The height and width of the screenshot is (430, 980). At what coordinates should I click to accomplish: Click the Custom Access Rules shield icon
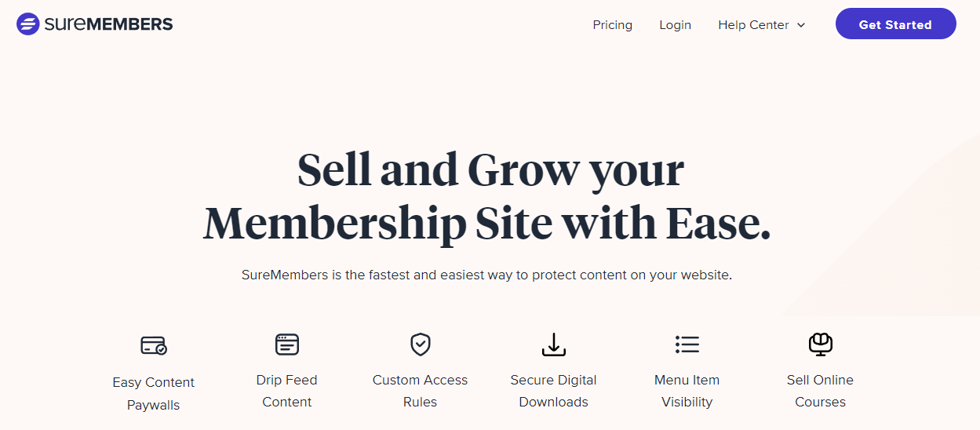click(x=421, y=344)
